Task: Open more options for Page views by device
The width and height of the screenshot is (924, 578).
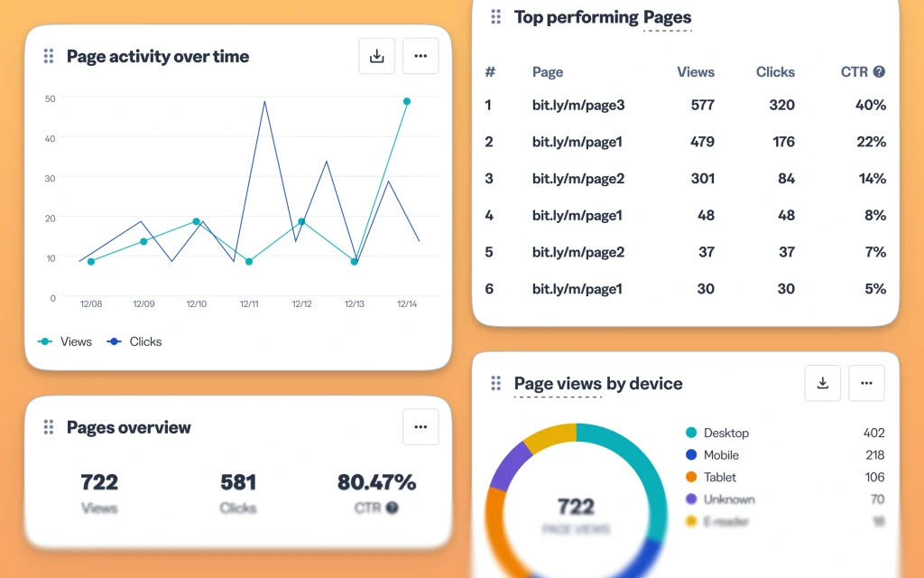Action: pos(866,383)
